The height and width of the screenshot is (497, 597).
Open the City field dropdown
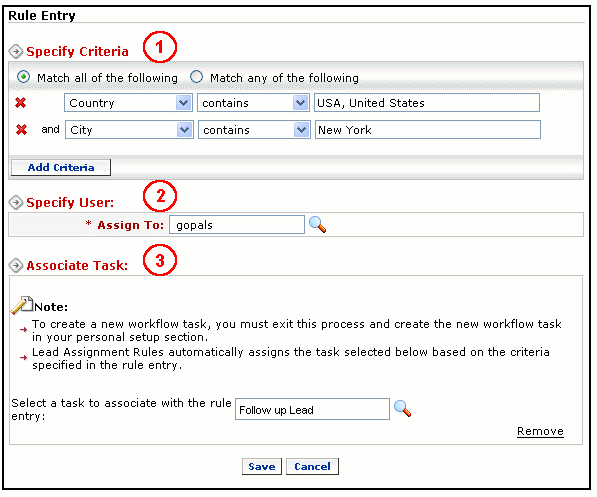184,130
